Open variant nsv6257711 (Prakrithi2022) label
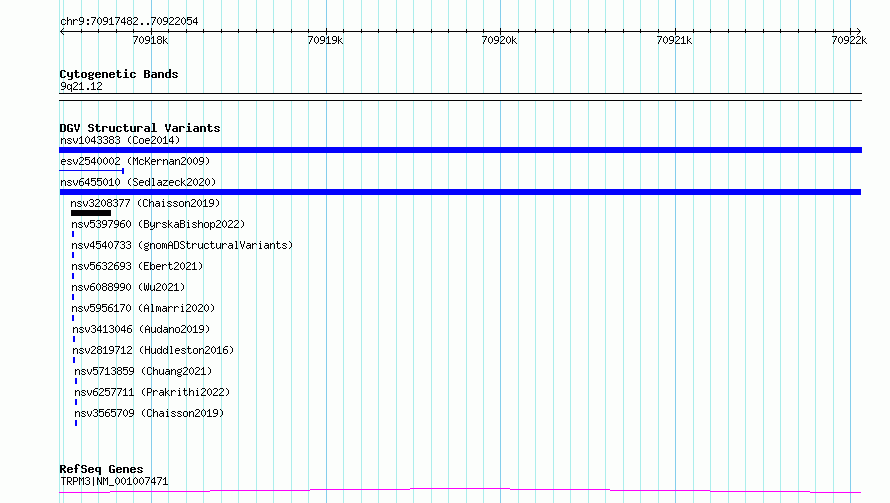The width and height of the screenshot is (890, 503). [152, 392]
